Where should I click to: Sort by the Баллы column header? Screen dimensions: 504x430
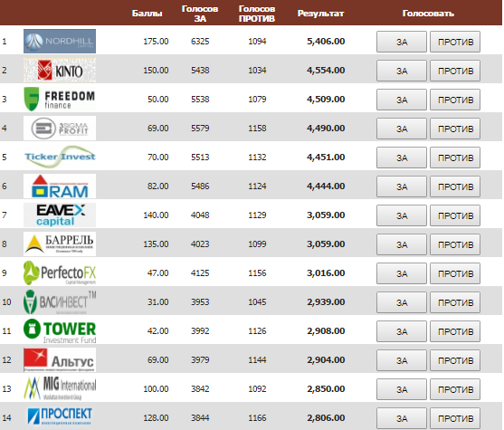[147, 14]
